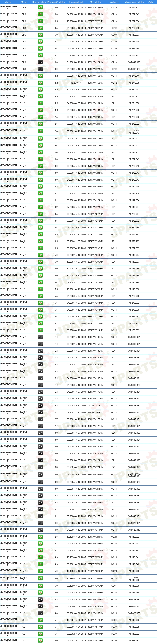Click the Moc silnika column header
The height and width of the screenshot is (644, 157).
tap(95, 2)
